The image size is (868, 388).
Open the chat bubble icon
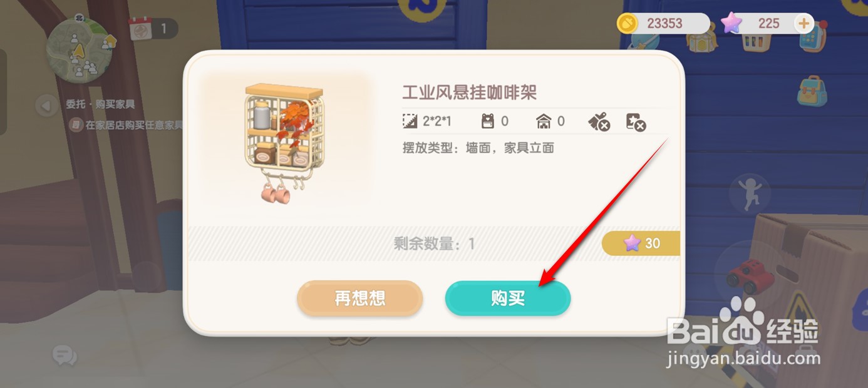63,355
